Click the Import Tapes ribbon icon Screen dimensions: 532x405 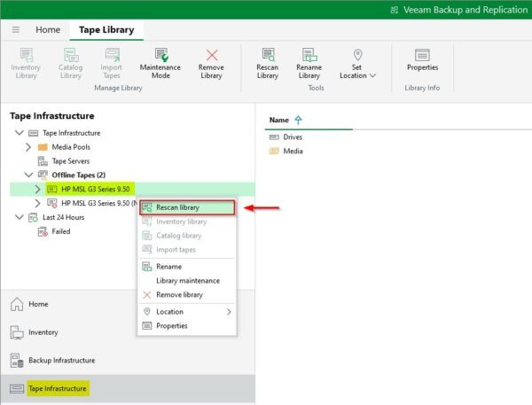coord(112,55)
